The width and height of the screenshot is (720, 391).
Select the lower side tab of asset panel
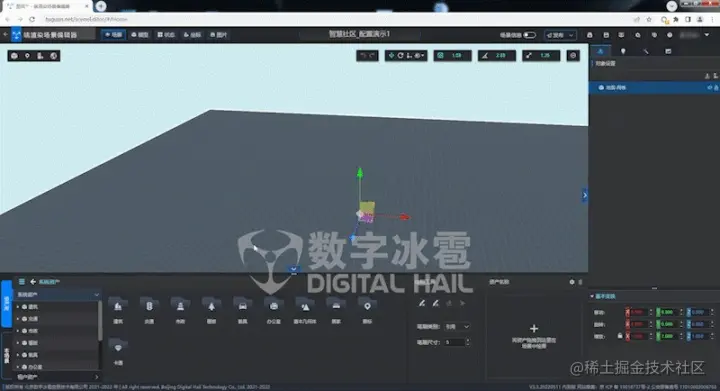(6, 356)
